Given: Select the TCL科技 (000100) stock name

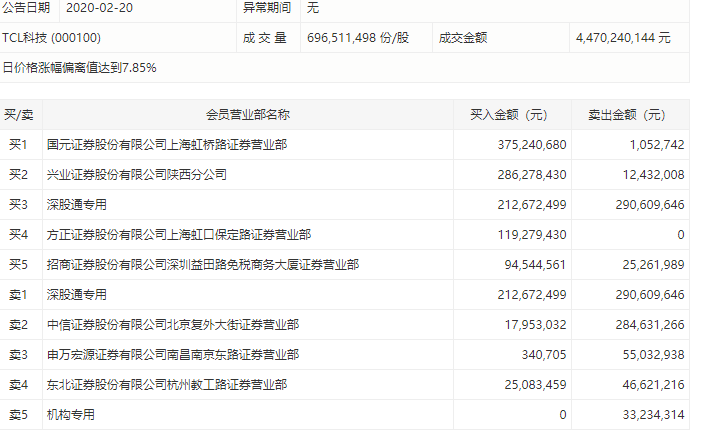Looking at the screenshot, I should [x=51, y=38].
